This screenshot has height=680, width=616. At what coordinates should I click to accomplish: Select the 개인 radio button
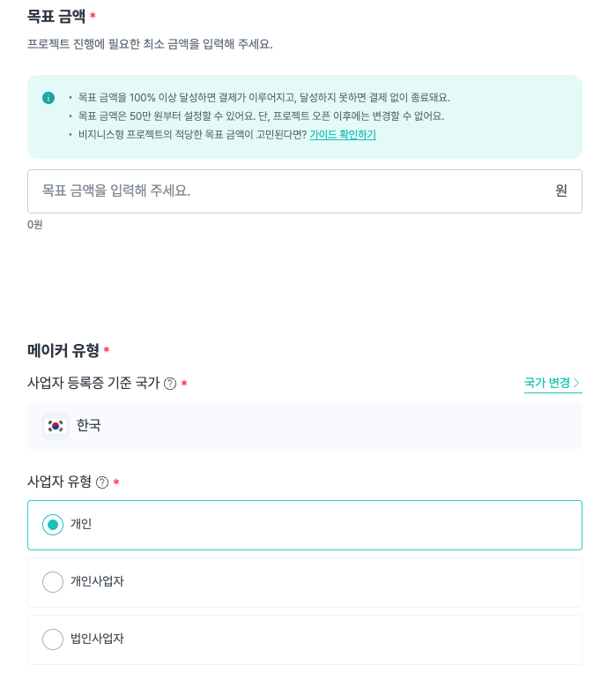pyautogui.click(x=53, y=525)
